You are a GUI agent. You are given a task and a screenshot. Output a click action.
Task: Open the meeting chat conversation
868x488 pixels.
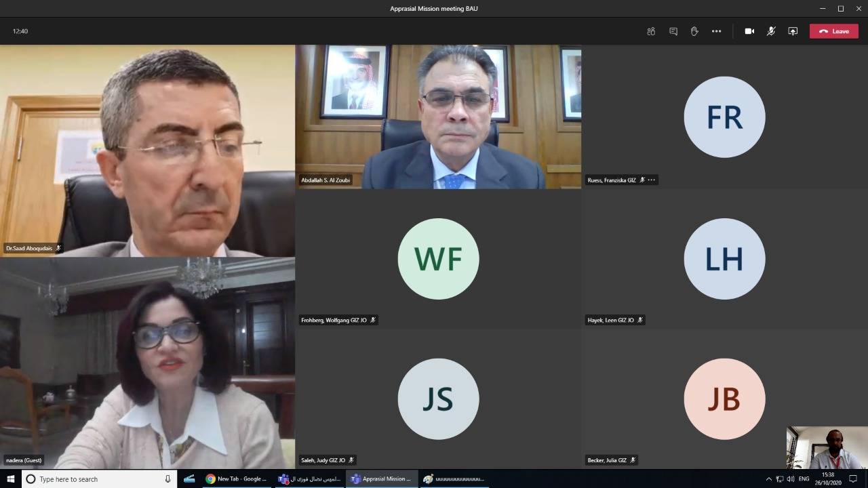673,31
